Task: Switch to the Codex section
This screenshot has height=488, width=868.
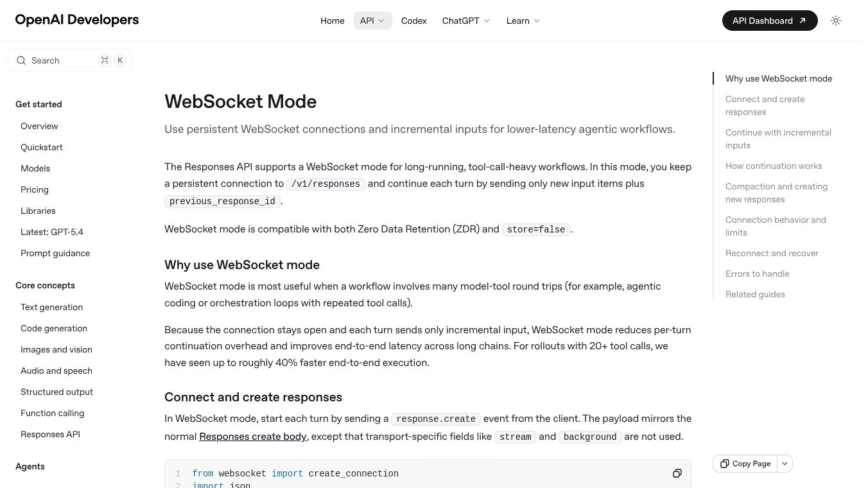Action: click(413, 21)
